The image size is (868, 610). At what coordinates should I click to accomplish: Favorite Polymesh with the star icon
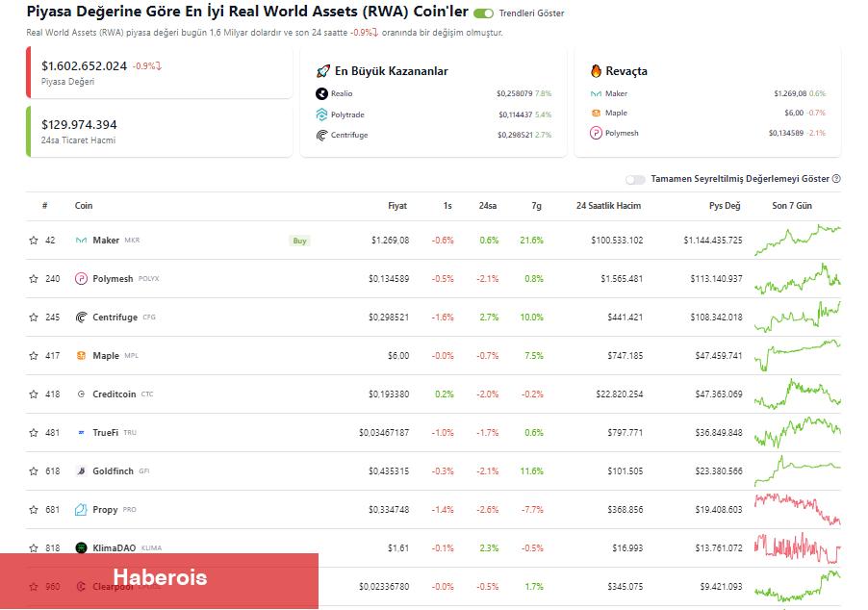tap(34, 279)
